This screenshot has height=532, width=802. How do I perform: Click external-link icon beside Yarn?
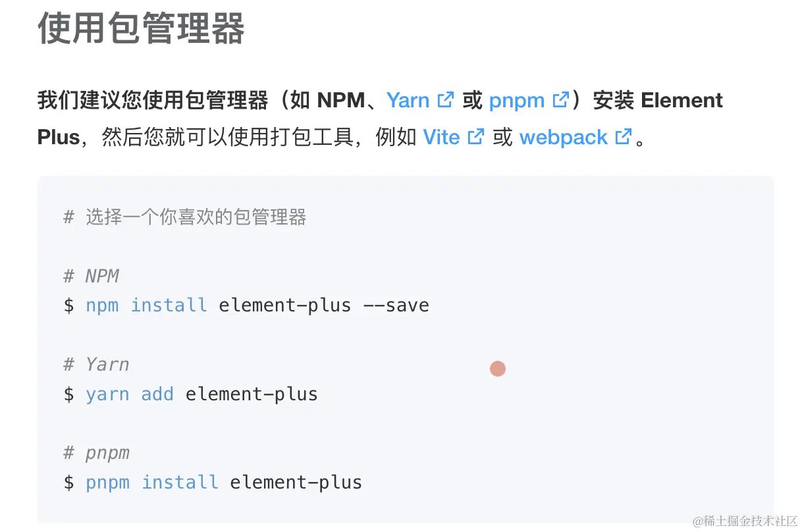(446, 100)
